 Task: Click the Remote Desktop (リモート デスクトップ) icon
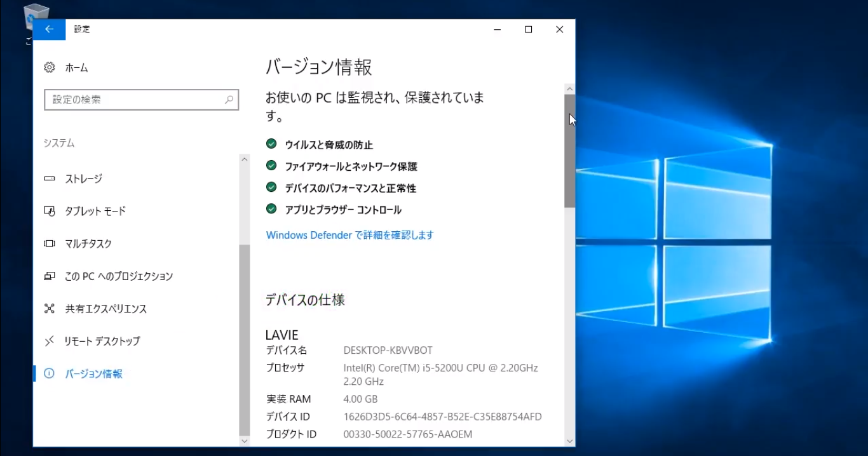coord(50,341)
